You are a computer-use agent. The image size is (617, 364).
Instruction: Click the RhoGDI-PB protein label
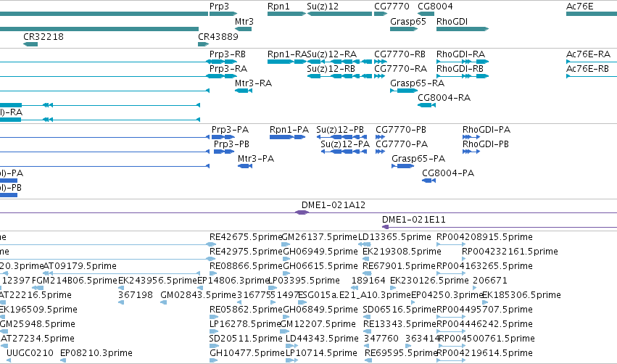tap(486, 144)
